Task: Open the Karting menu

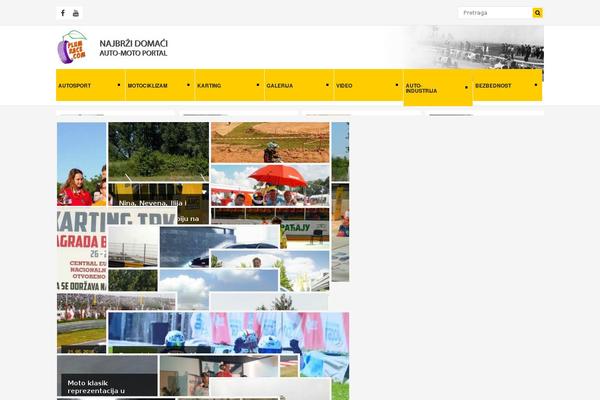Action: click(230, 85)
